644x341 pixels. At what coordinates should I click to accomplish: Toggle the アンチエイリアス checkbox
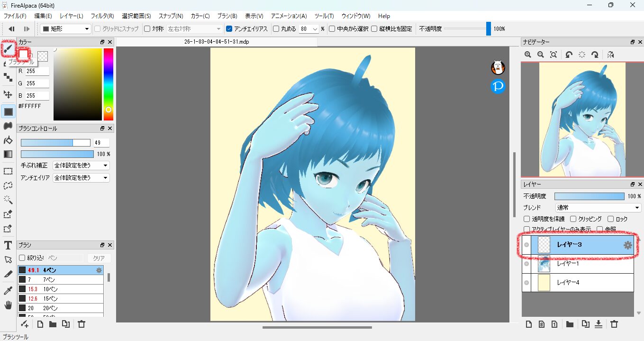click(229, 29)
